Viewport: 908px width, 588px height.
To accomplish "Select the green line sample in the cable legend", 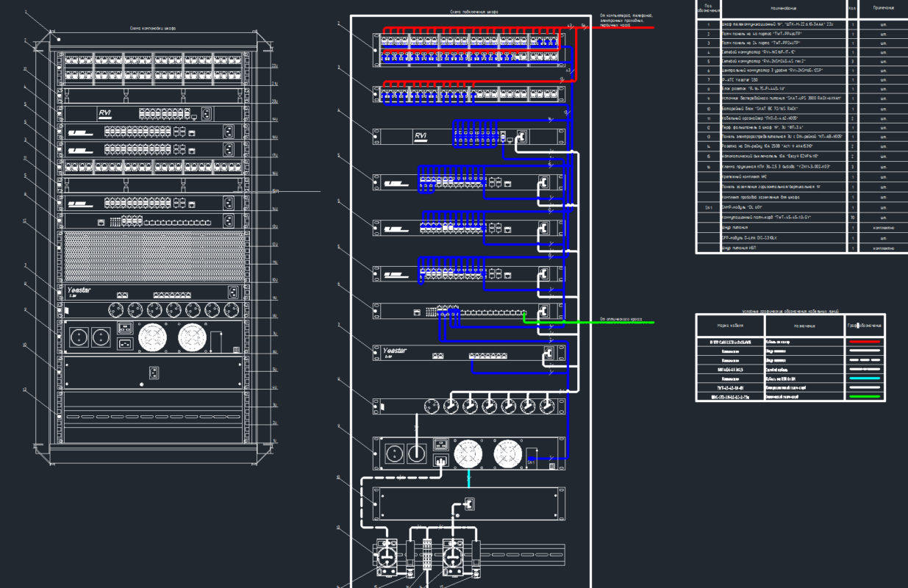I will tap(865, 397).
